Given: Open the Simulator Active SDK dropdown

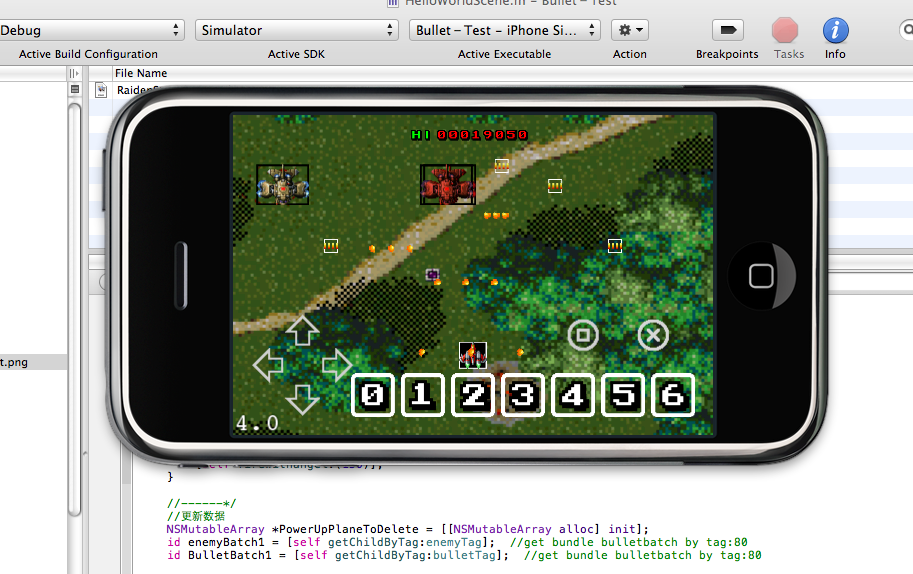Looking at the screenshot, I should coord(297,30).
